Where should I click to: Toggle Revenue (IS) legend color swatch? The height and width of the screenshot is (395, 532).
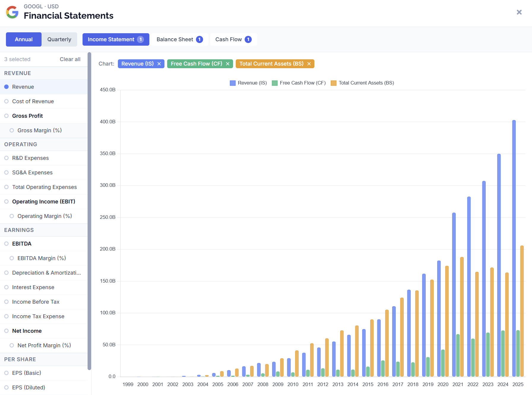[233, 83]
